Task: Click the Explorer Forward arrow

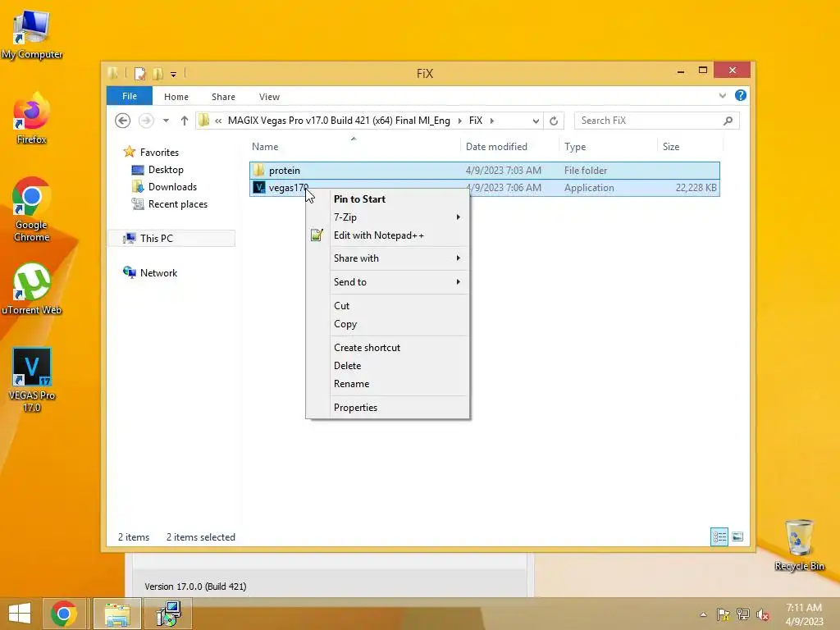Action: (146, 121)
